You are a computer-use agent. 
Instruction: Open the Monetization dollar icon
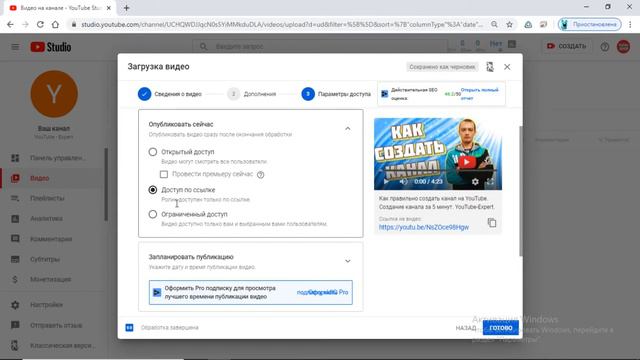[x=15, y=279]
